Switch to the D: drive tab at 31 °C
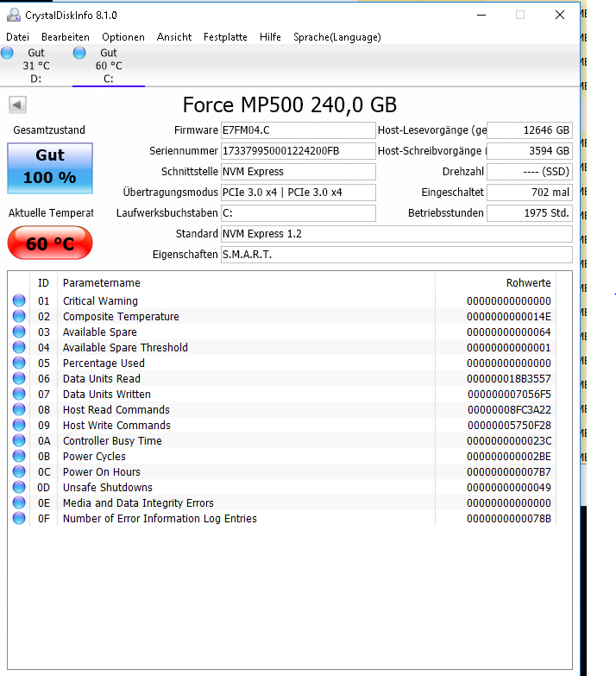This screenshot has width=616, height=676. [x=36, y=66]
